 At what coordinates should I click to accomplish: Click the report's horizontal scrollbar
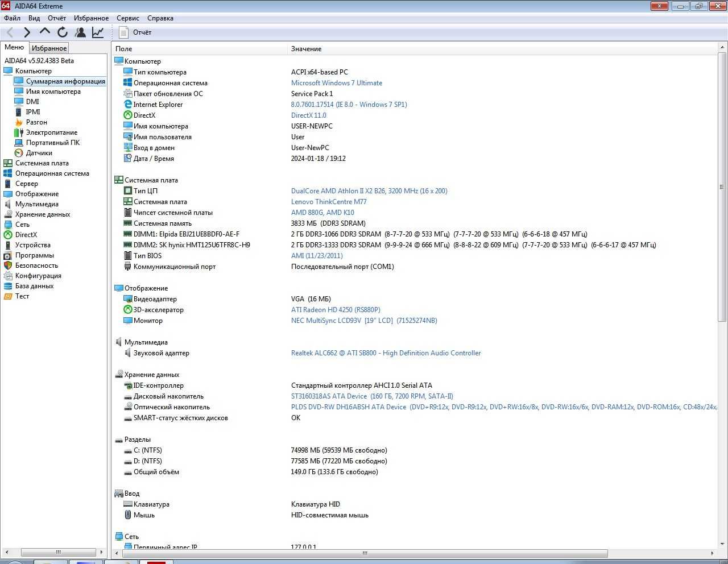[365, 553]
